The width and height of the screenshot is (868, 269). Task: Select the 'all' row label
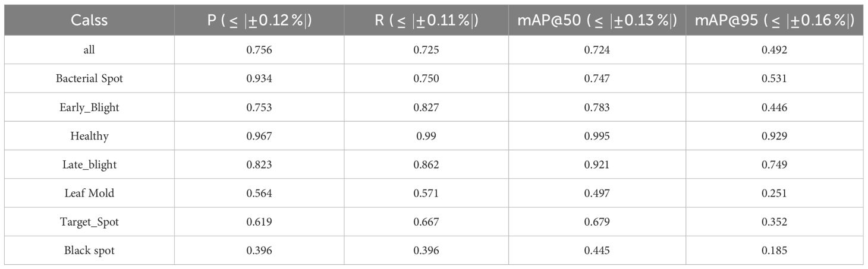pos(89,50)
